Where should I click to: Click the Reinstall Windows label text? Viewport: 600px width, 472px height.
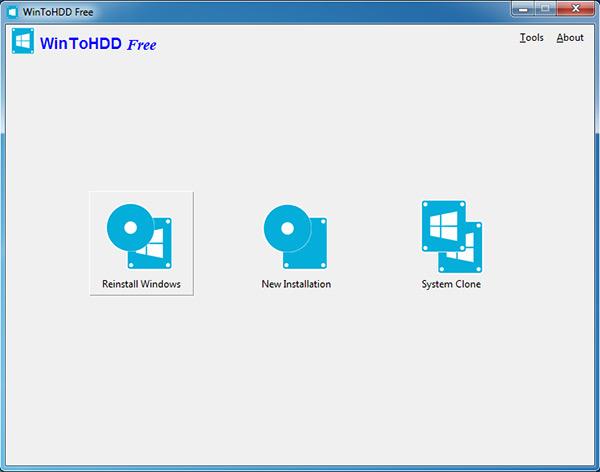141,284
